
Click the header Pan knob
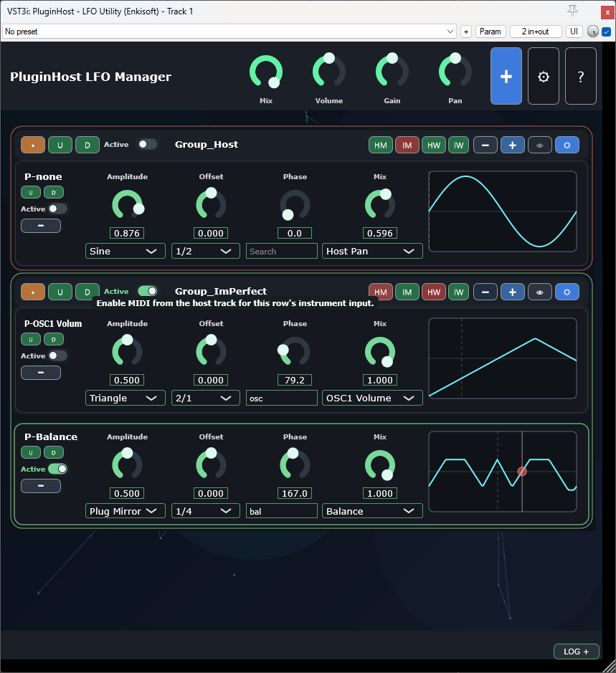(x=455, y=71)
